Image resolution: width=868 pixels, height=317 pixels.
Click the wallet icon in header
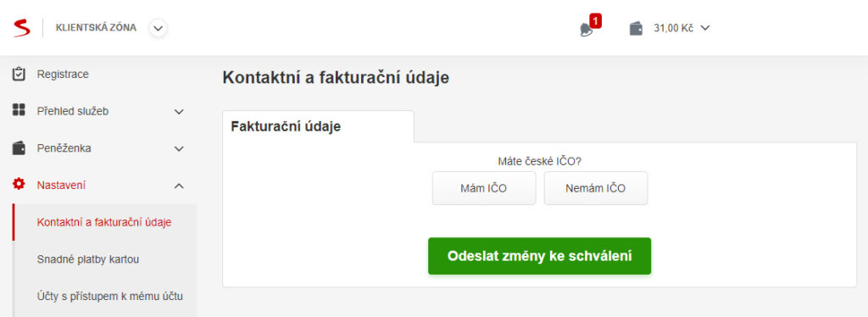pos(636,28)
